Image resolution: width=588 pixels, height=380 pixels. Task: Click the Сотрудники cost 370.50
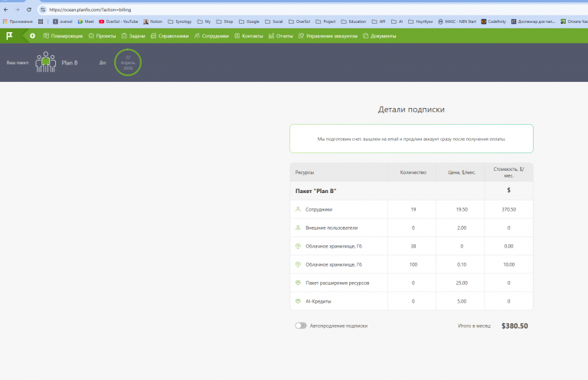pyautogui.click(x=509, y=209)
